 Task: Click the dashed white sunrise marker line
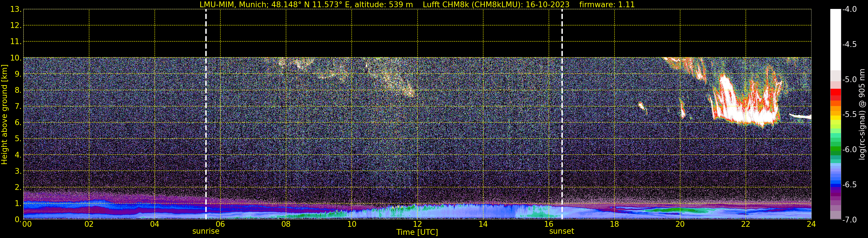point(206,114)
